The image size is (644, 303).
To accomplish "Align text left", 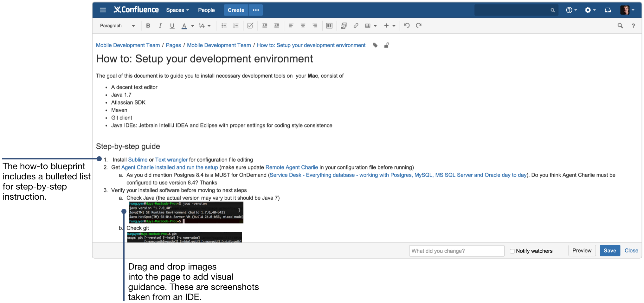I will [x=291, y=26].
